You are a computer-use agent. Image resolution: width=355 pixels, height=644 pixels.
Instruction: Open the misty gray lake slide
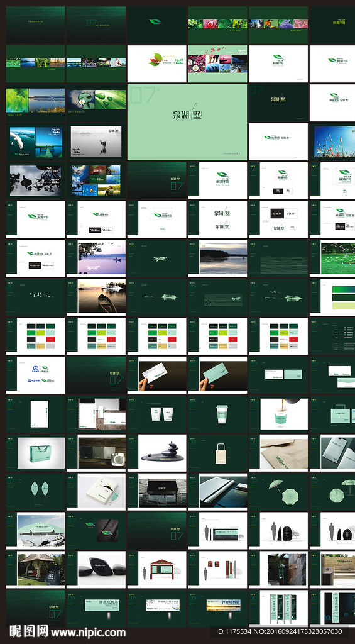click(x=96, y=142)
